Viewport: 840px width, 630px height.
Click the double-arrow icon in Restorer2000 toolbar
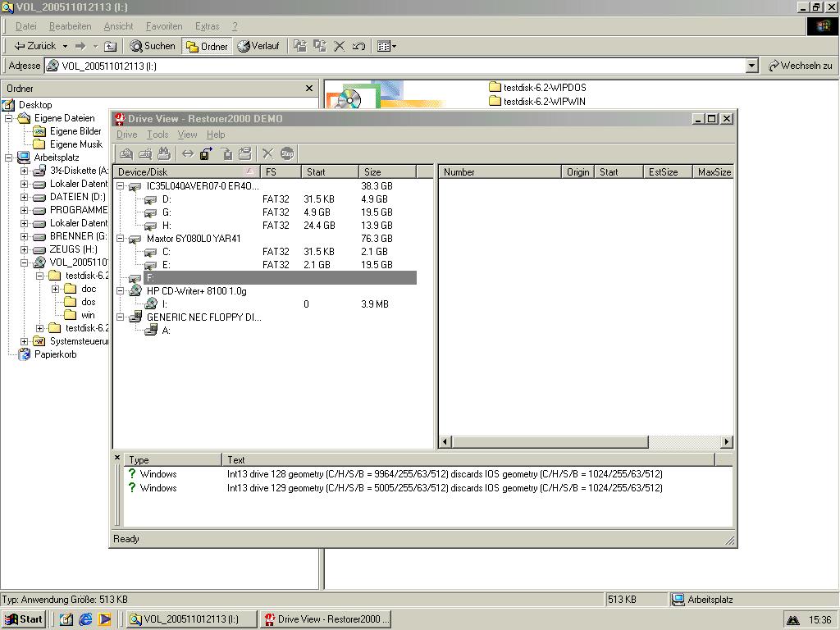(x=188, y=153)
